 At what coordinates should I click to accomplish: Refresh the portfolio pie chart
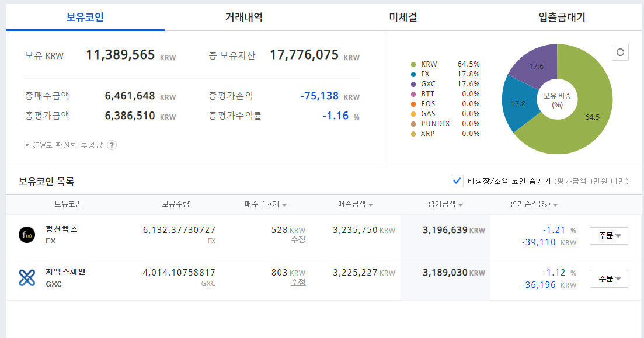[620, 52]
